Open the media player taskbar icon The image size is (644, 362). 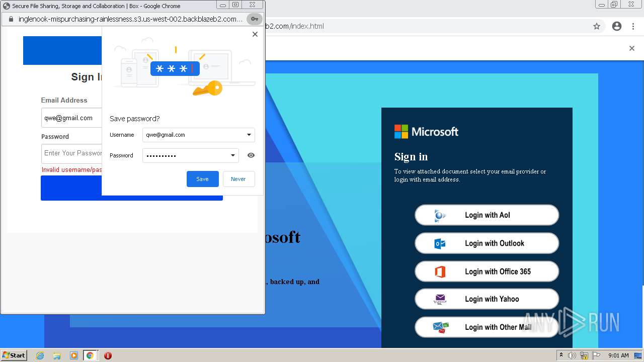[74, 355]
